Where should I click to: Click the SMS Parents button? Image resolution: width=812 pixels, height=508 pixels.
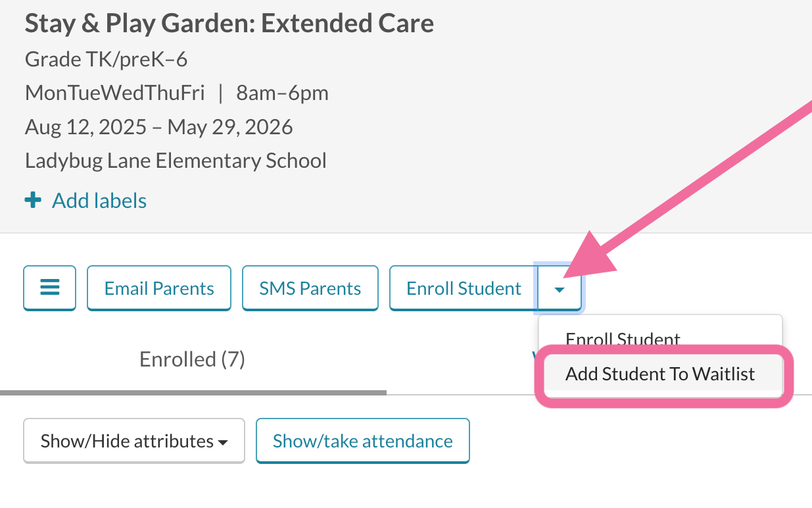[310, 288]
